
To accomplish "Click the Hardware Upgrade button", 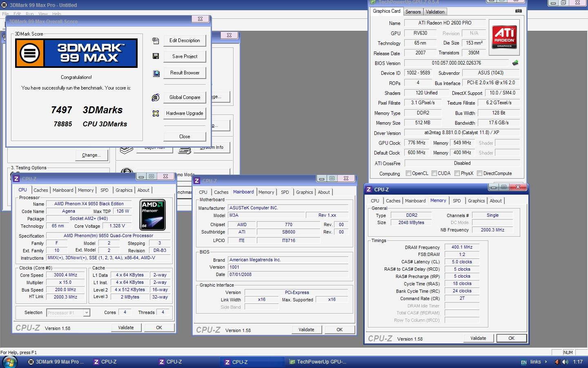I will tap(185, 113).
